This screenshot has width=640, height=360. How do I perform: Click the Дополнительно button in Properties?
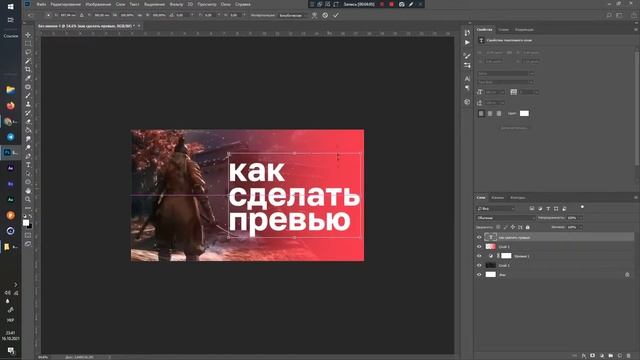click(x=513, y=128)
